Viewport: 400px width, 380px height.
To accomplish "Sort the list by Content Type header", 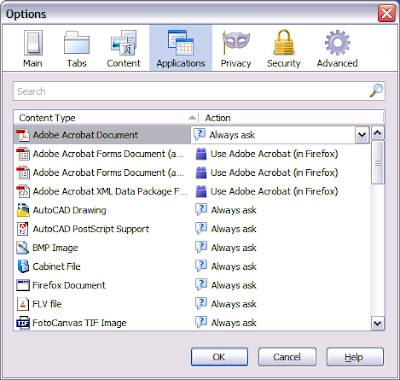I will (106, 118).
